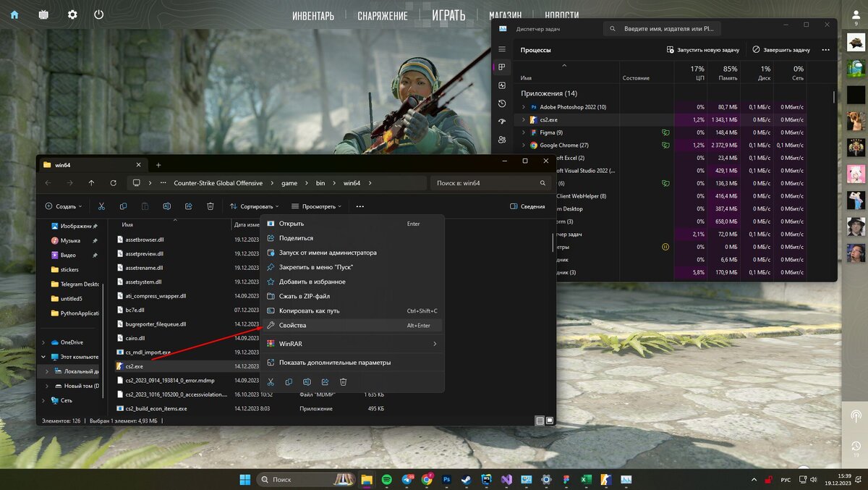Click the Refresh icon in Explorer
Viewport: 868px width, 490px height.
113,183
